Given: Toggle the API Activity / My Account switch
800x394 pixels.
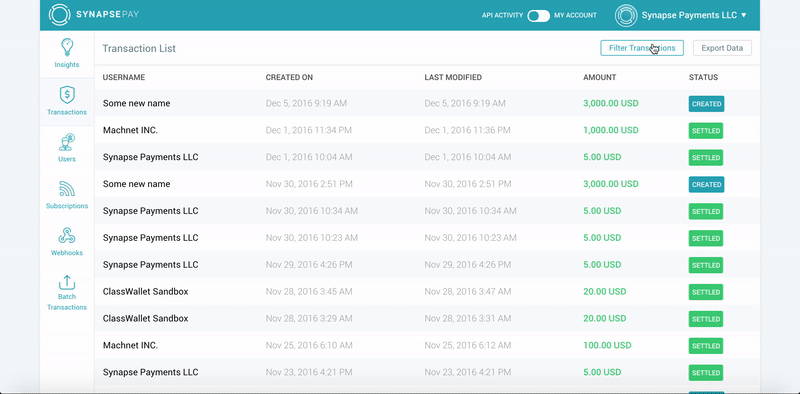Looking at the screenshot, I should [538, 15].
